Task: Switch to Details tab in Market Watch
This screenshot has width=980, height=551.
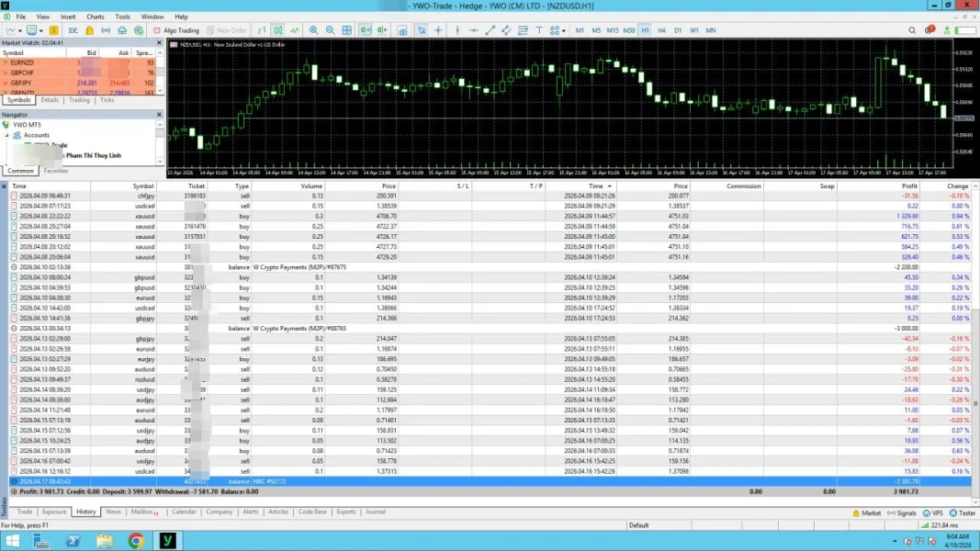Action: [x=50, y=100]
